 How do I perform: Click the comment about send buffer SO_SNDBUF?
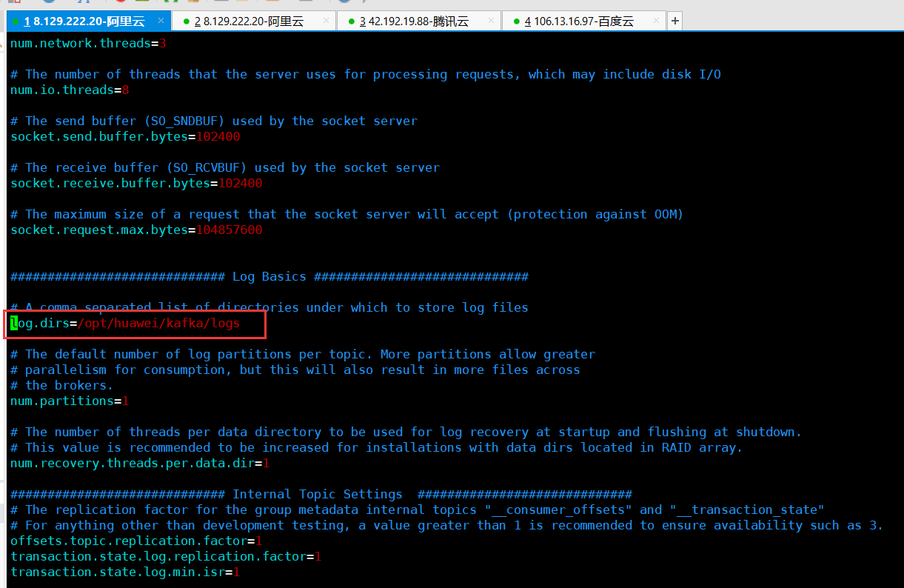(x=214, y=121)
